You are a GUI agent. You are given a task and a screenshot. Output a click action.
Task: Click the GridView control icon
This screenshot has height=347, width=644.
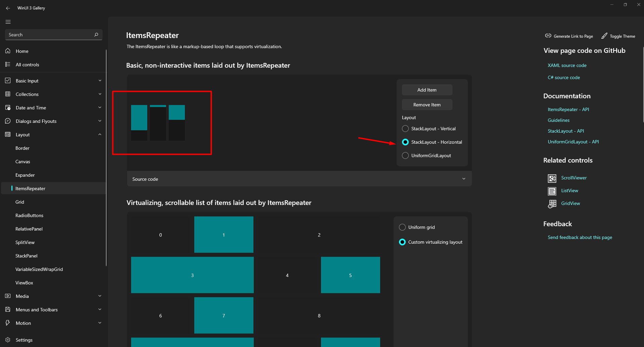click(x=552, y=204)
